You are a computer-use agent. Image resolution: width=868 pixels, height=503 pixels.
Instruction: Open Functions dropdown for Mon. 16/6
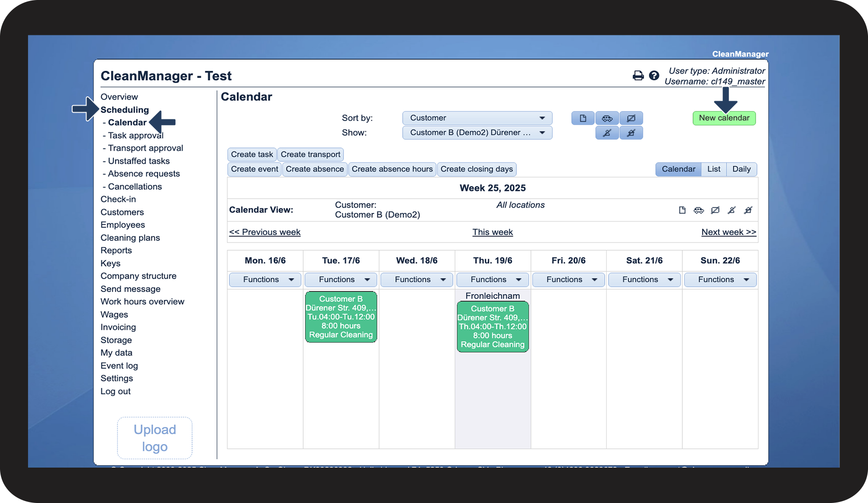(x=265, y=280)
